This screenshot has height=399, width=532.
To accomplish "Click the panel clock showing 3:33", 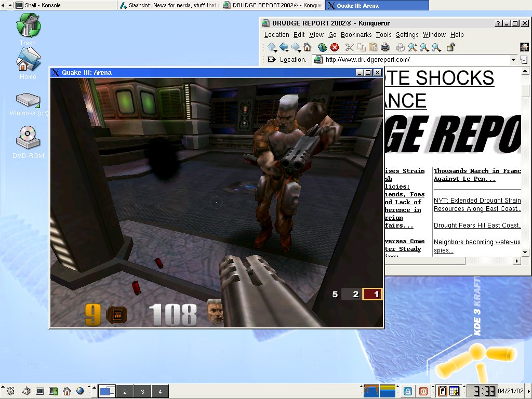I will coord(482,391).
